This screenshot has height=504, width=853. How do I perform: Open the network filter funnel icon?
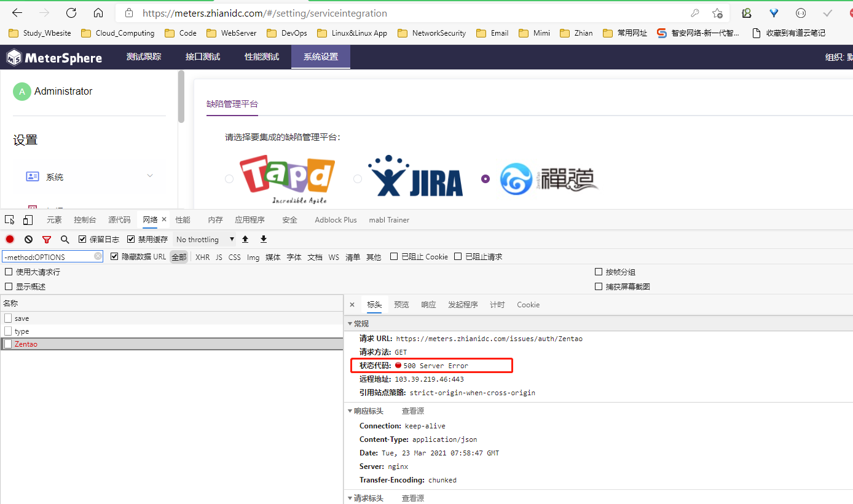click(47, 239)
